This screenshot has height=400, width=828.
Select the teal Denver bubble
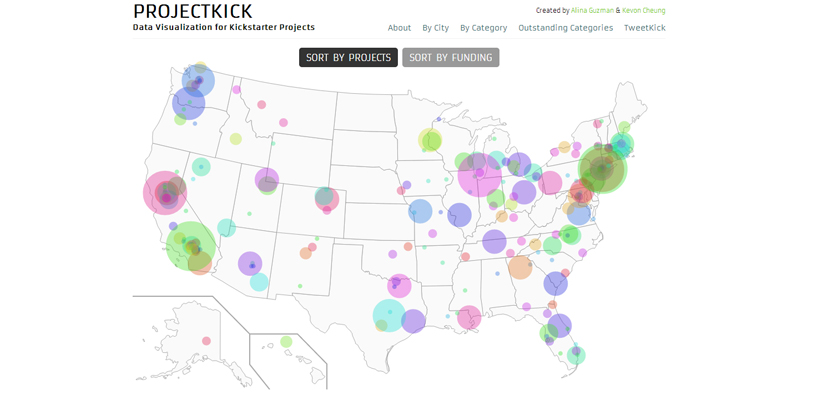325,198
